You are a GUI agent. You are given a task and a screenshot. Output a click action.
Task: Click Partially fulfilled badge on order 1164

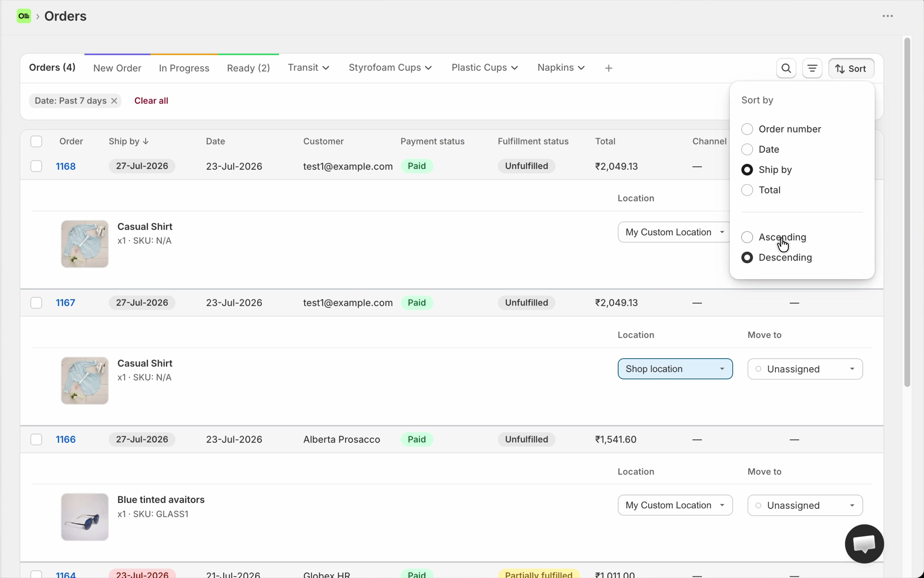(539, 574)
